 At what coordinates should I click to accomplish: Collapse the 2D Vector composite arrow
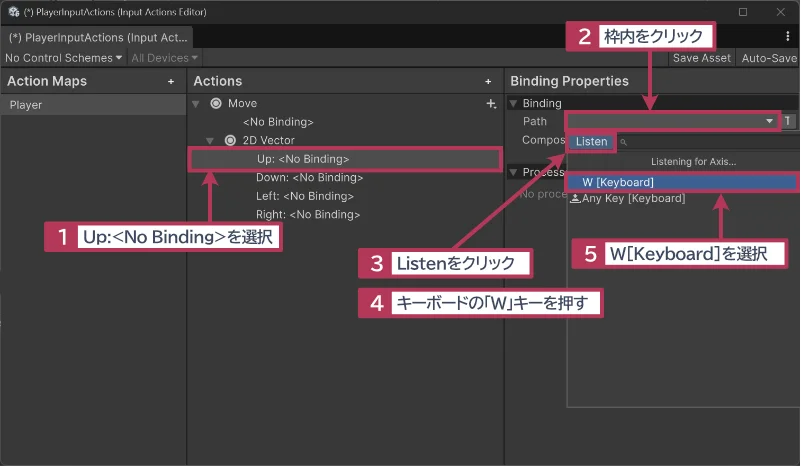[211, 140]
